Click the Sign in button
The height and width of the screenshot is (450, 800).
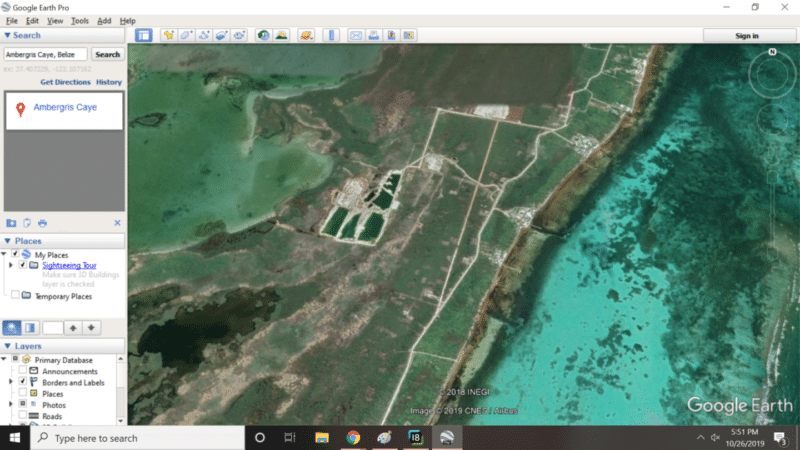pyautogui.click(x=747, y=36)
